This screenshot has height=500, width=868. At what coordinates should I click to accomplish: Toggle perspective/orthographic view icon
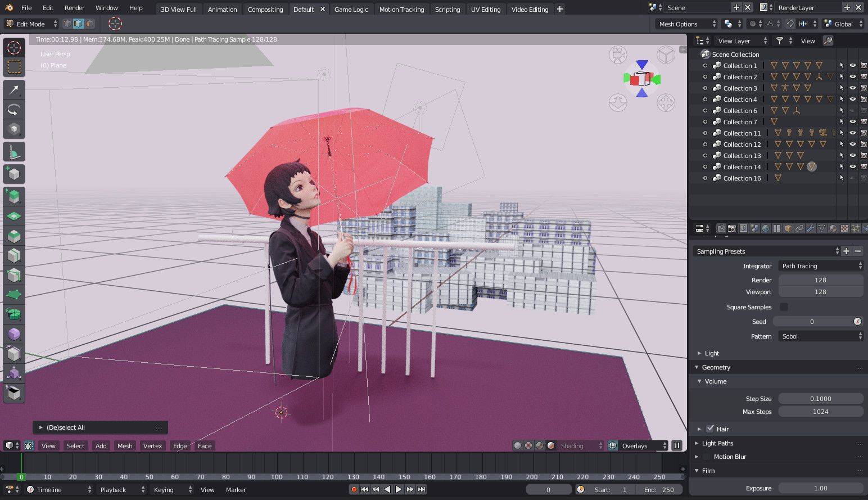click(x=666, y=55)
